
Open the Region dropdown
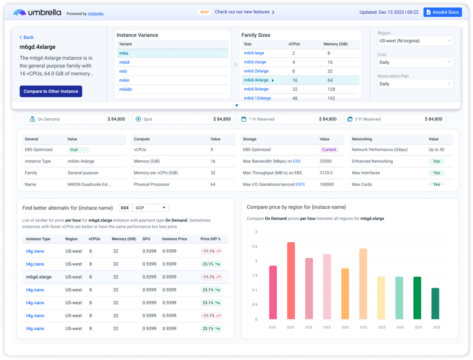415,41
